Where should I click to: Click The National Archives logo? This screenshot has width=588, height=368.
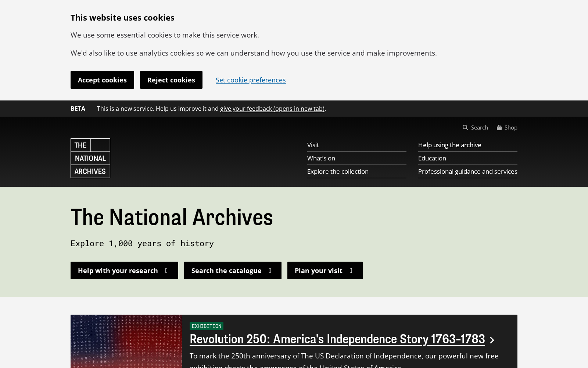[90, 158]
